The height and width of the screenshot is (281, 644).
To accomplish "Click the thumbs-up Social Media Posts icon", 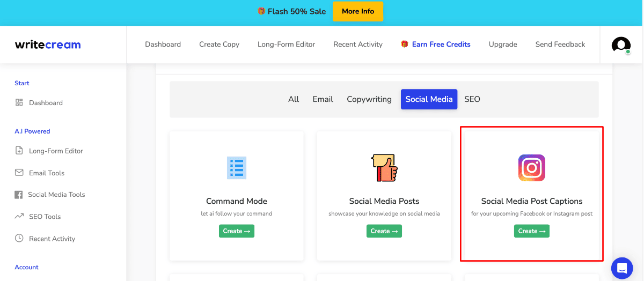I will (x=384, y=168).
